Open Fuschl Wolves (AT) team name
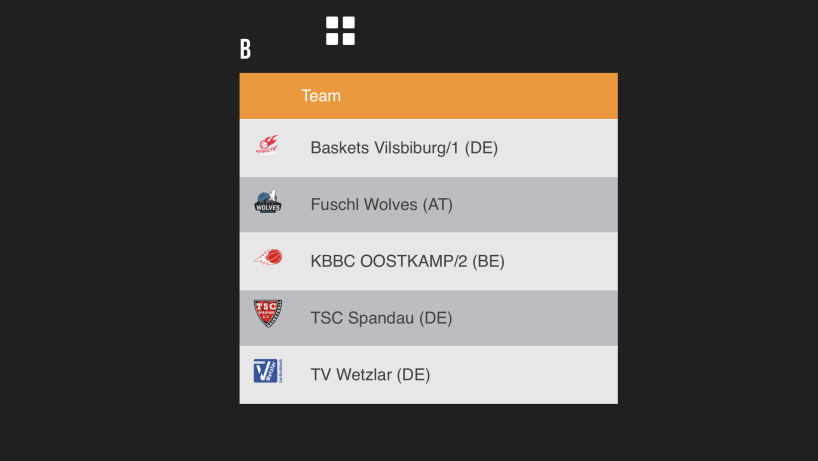The image size is (818, 461). (381, 204)
